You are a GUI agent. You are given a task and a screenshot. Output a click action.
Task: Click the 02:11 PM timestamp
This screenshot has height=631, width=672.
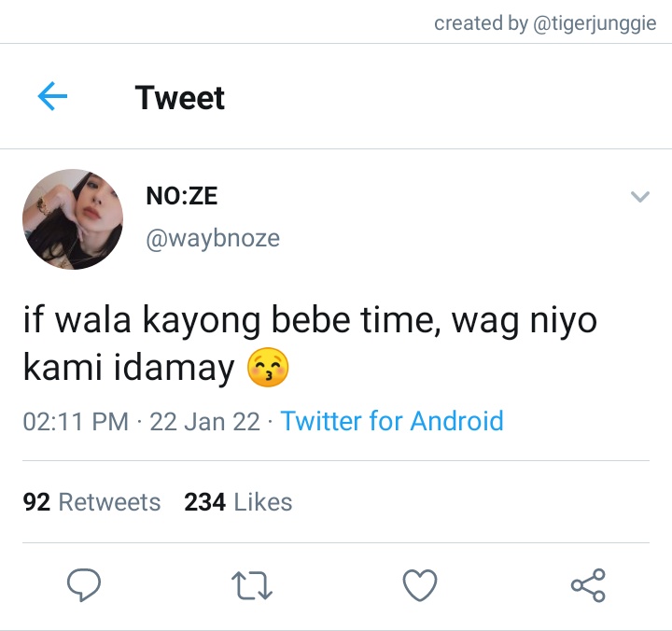pyautogui.click(x=76, y=421)
